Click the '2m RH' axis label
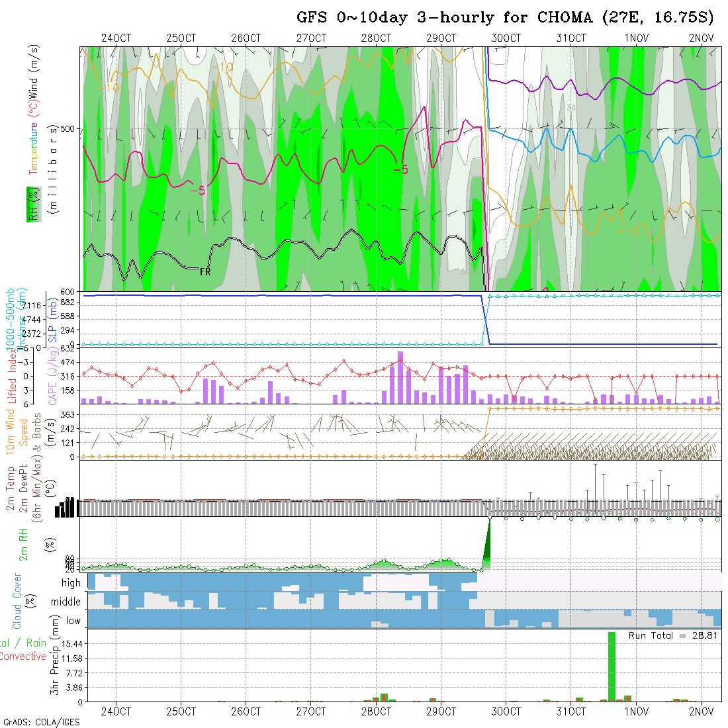The height and width of the screenshot is (728, 728). coord(24,543)
